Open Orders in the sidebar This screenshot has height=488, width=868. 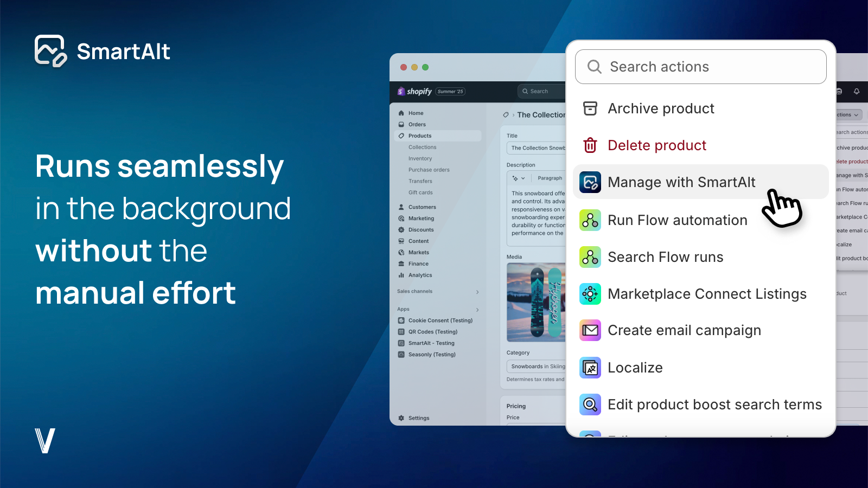417,125
